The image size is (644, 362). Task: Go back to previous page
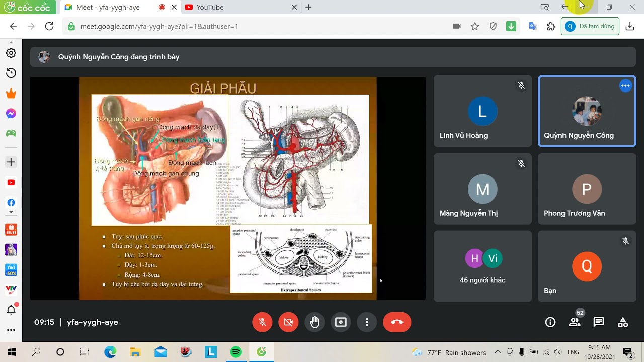[13, 26]
